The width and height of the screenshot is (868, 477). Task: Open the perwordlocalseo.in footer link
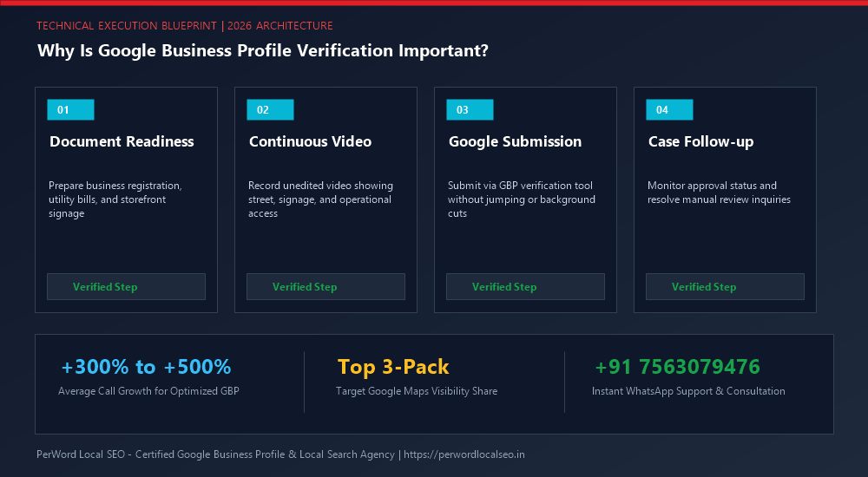(x=464, y=454)
